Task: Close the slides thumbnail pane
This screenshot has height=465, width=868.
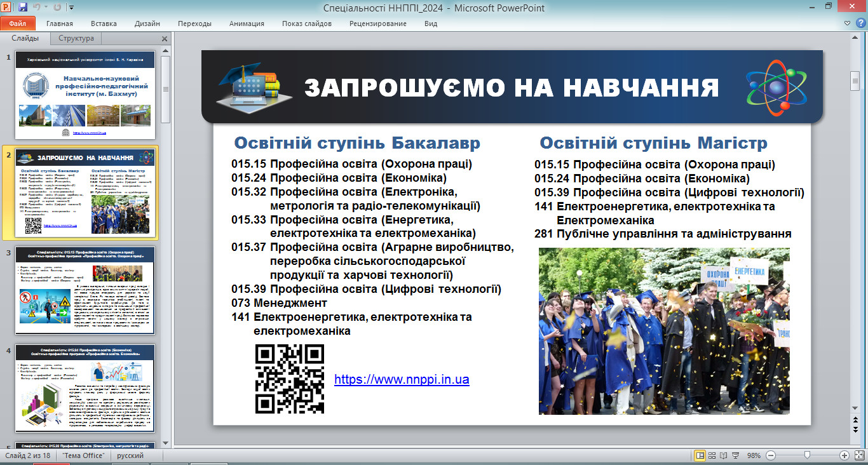Action: pyautogui.click(x=165, y=39)
